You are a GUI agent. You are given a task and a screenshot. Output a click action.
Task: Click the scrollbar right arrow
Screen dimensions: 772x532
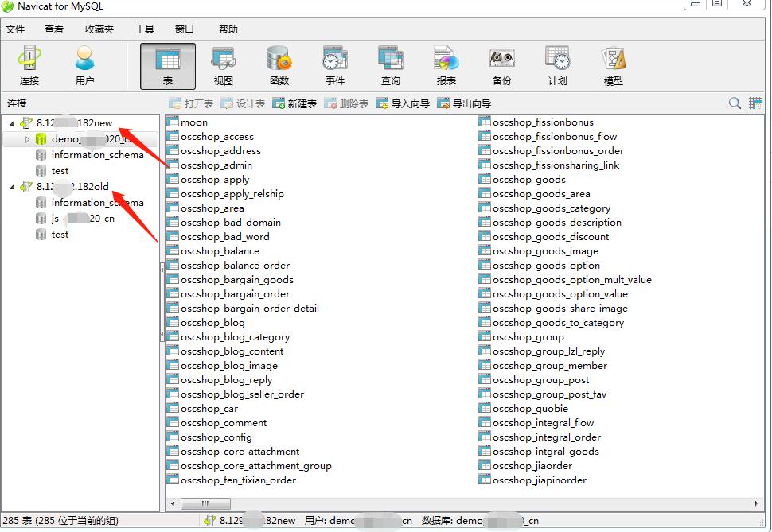click(x=756, y=503)
